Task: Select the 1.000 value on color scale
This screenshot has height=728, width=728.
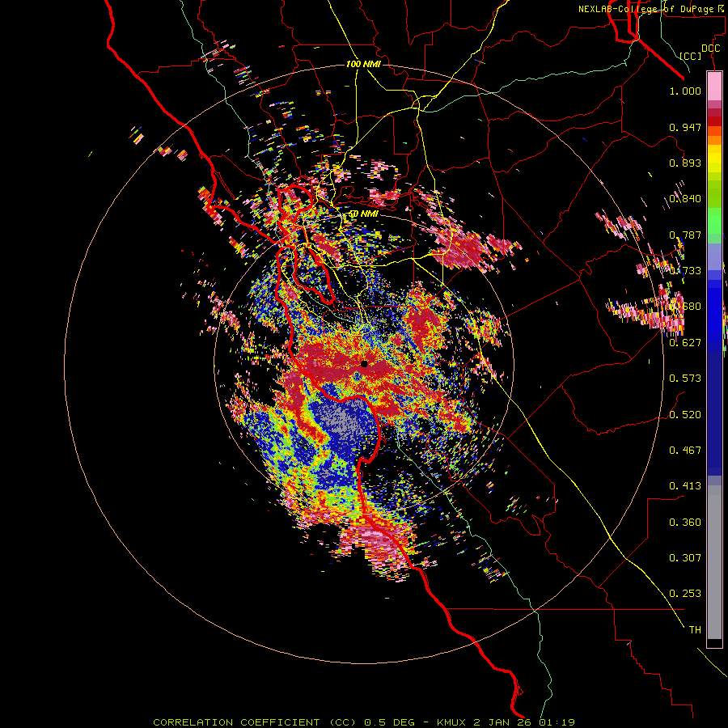Action: pyautogui.click(x=685, y=91)
